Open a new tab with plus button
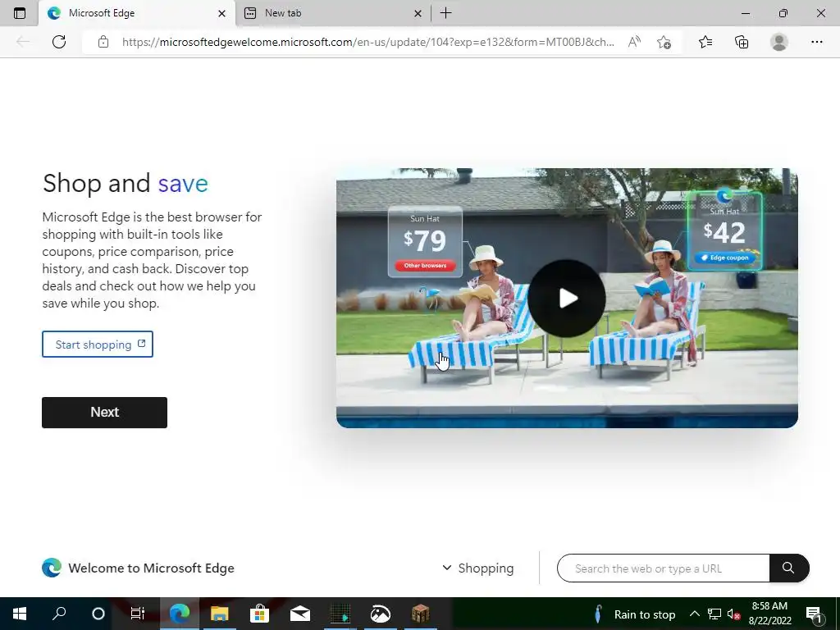This screenshot has height=630, width=840. (x=445, y=13)
